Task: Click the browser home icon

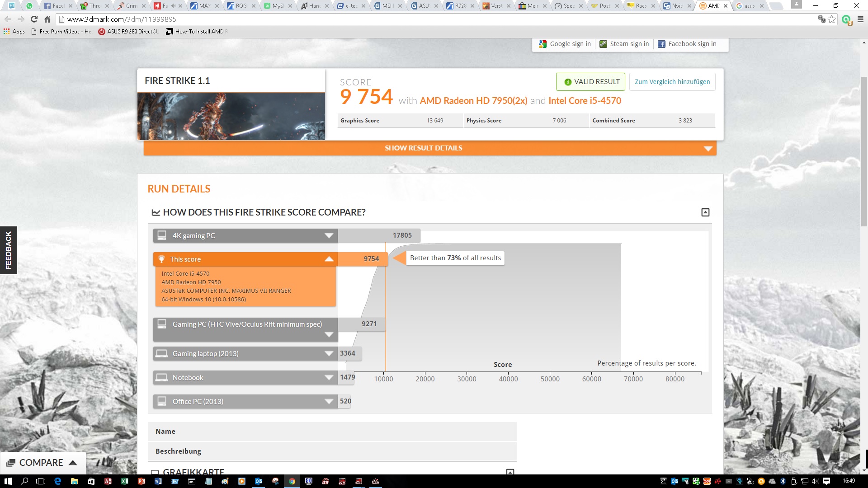Action: click(x=47, y=19)
